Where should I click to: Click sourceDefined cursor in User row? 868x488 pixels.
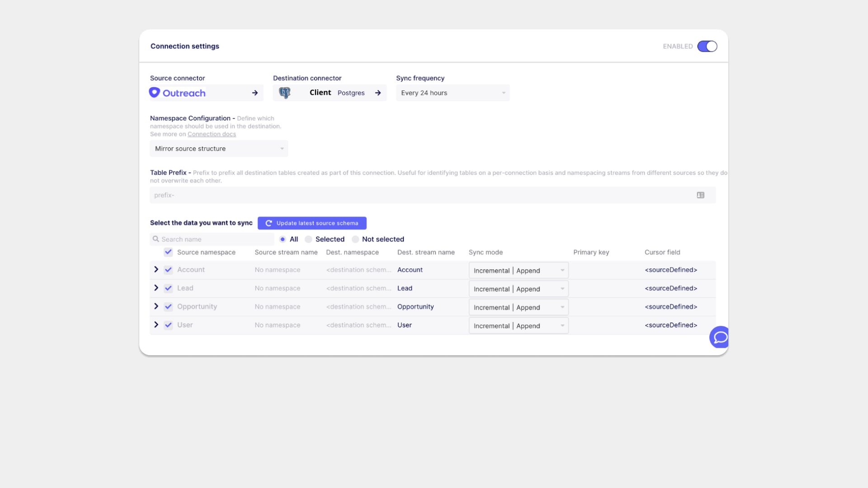point(671,325)
